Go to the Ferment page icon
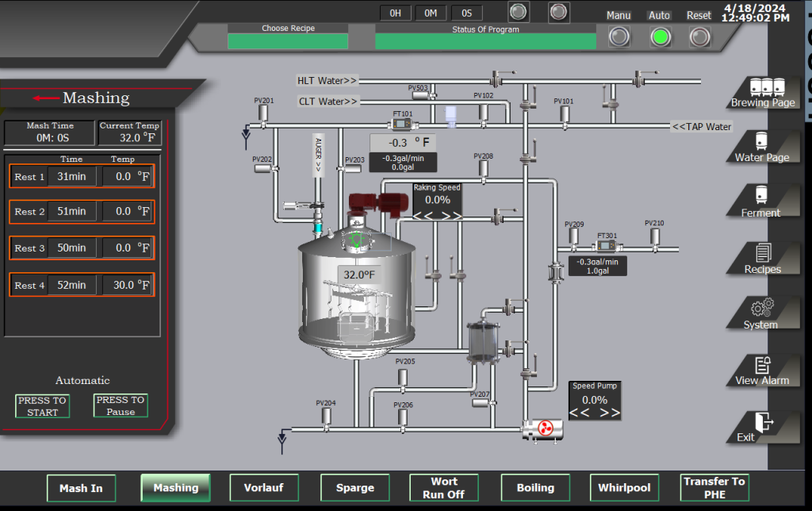 click(x=761, y=196)
